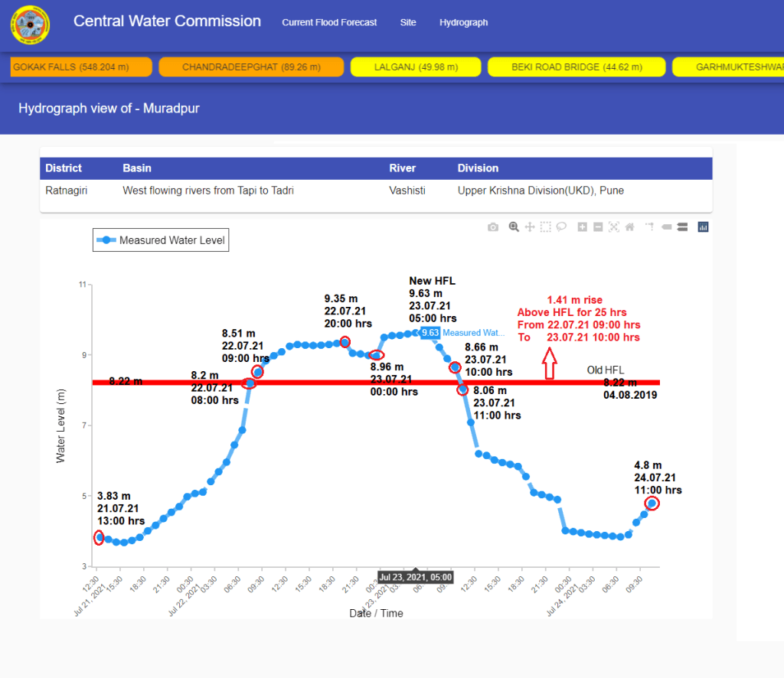Enable show closest data on hover

(666, 227)
